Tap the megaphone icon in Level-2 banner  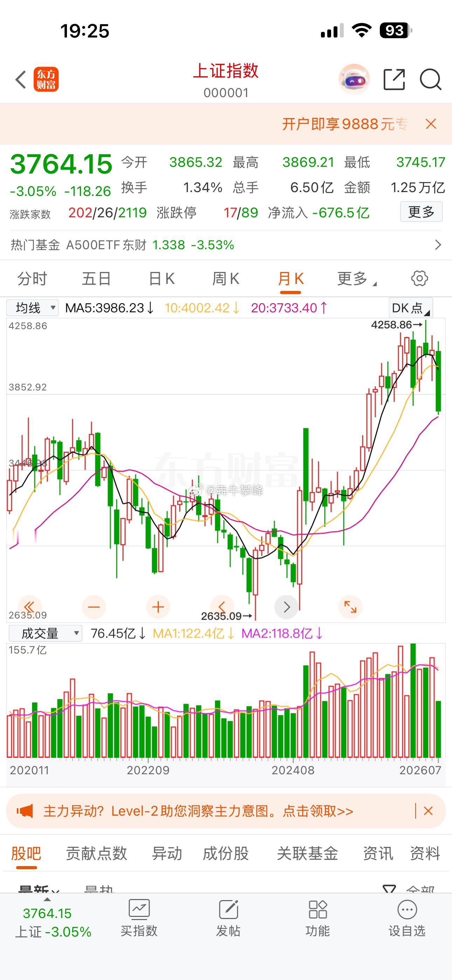click(x=25, y=811)
